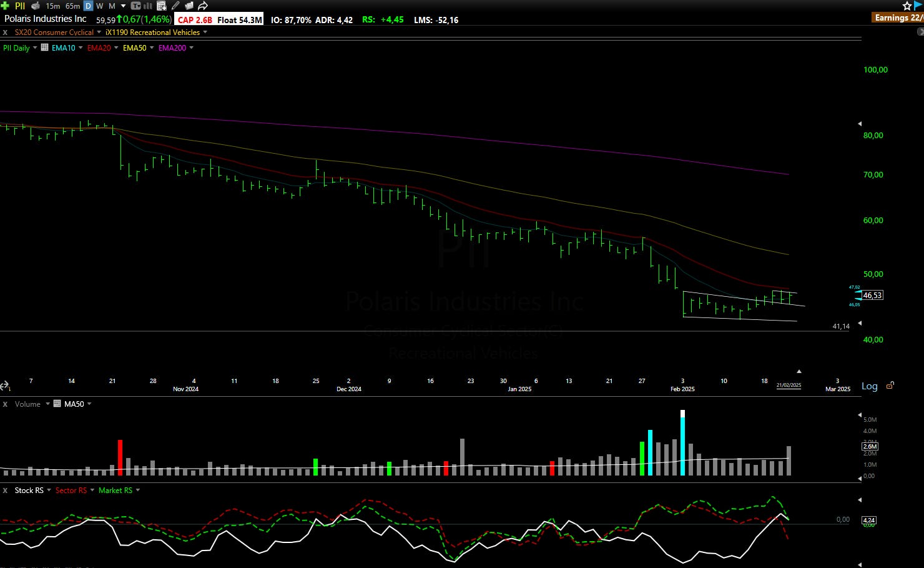
Task: Click the 46,53 current price label
Action: point(872,295)
